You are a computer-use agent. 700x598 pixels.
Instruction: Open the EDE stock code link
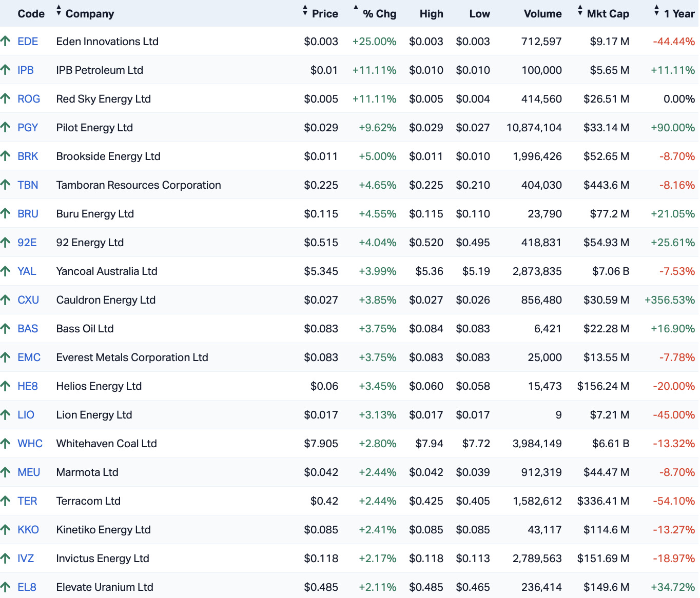28,42
